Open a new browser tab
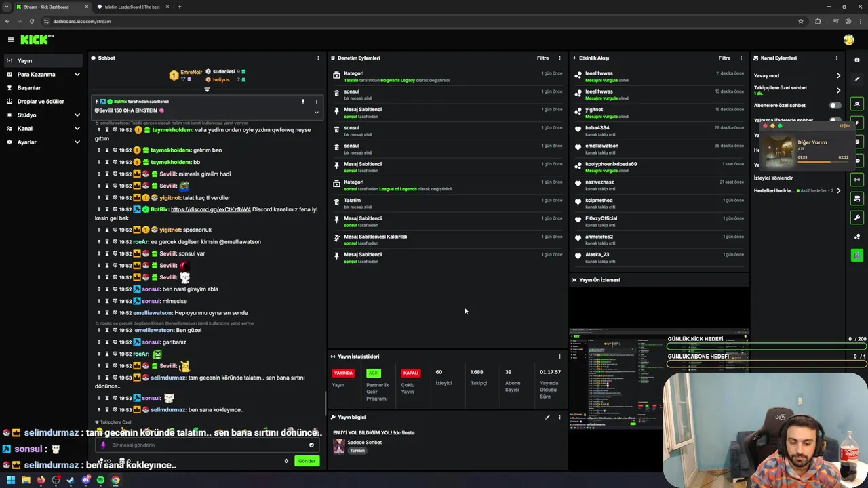868x488 pixels. point(179,7)
